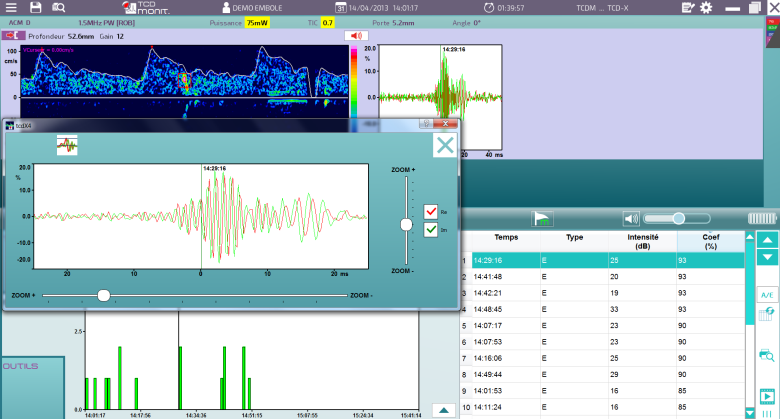Close the waveform popup with large X
The height and width of the screenshot is (419, 780).
(x=445, y=146)
